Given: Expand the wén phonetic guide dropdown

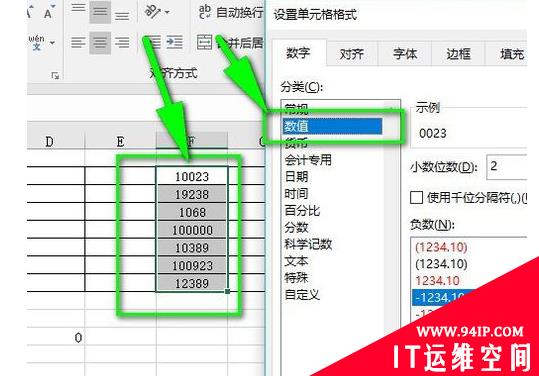Looking at the screenshot, I should click(x=52, y=43).
